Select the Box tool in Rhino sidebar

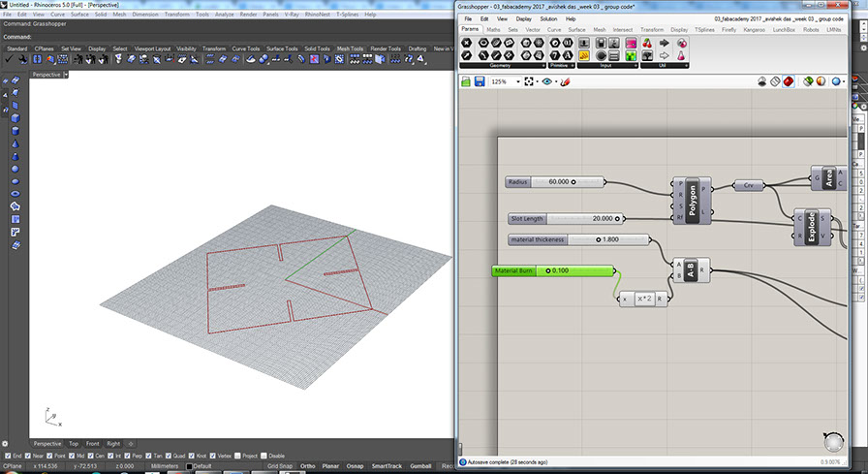[x=15, y=118]
